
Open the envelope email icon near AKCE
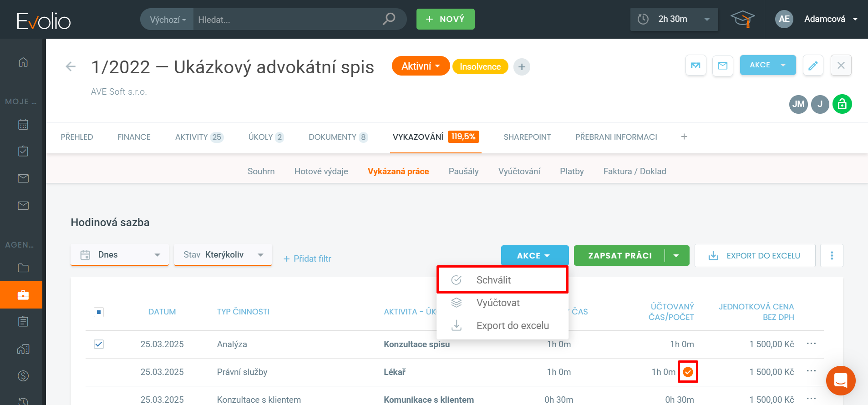point(722,66)
